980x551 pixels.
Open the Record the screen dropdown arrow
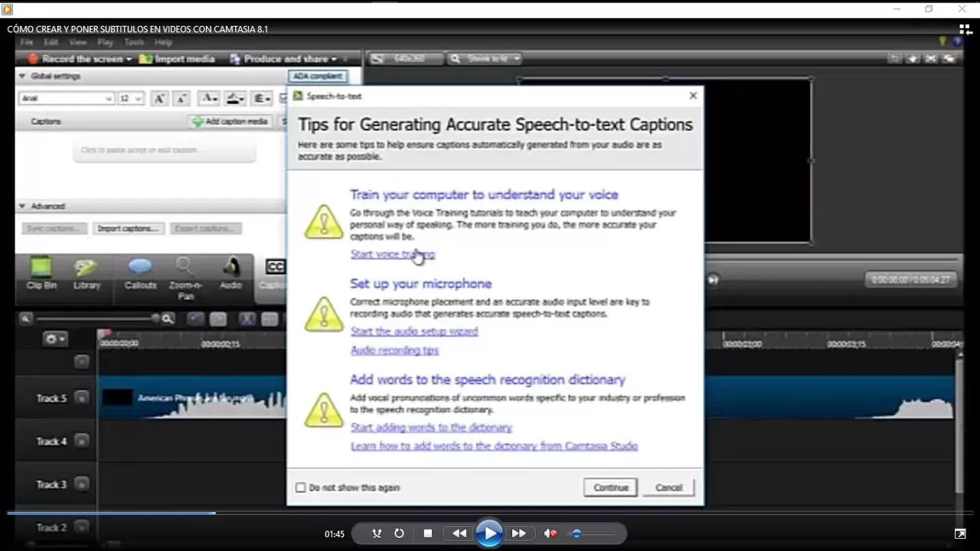129,60
